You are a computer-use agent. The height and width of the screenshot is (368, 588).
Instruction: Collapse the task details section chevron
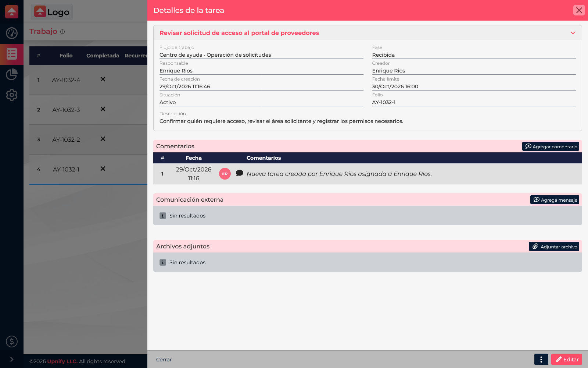tap(573, 33)
